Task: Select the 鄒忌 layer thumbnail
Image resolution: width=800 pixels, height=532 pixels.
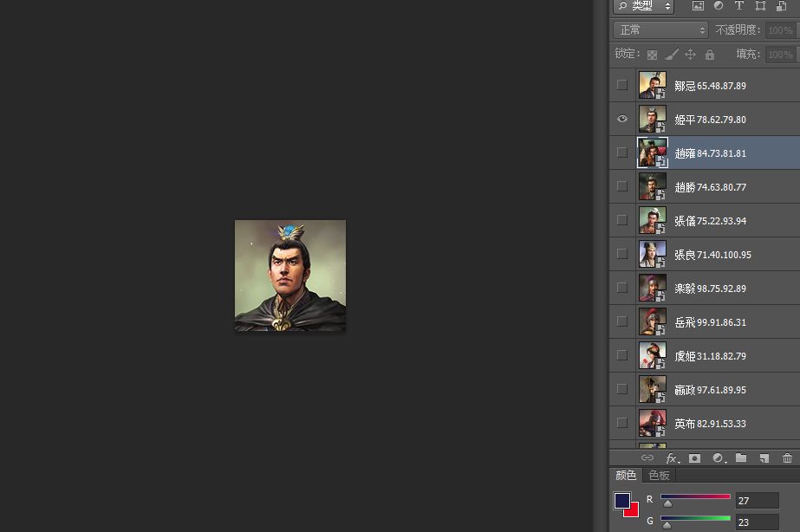Action: tap(653, 85)
